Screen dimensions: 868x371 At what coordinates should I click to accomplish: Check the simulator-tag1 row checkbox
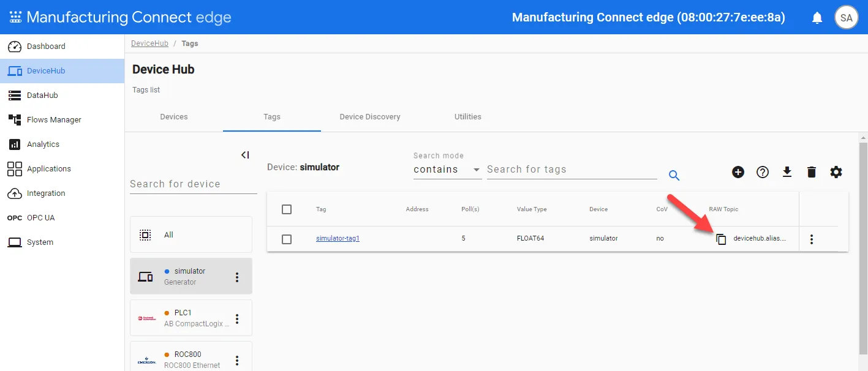[x=287, y=239]
